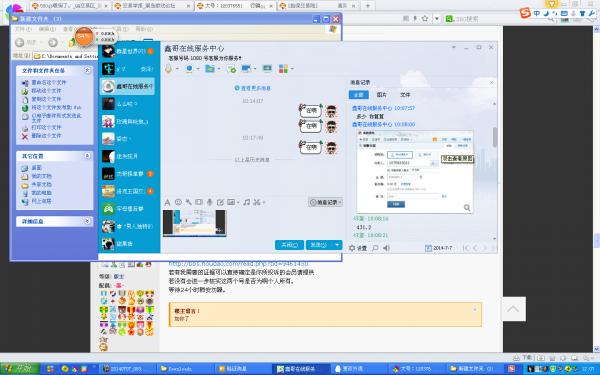
Task: Click the Sogou input method S icon
Action: pyautogui.click(x=525, y=13)
